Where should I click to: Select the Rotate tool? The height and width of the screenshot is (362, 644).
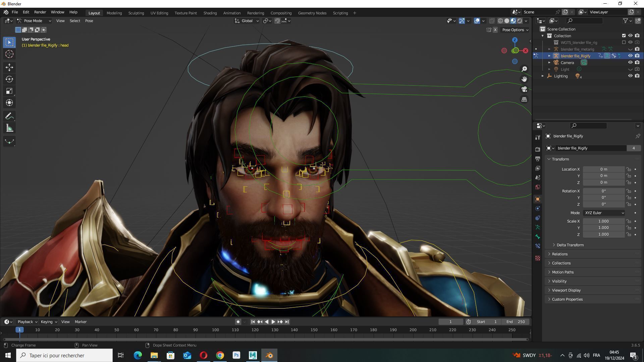[x=9, y=79]
